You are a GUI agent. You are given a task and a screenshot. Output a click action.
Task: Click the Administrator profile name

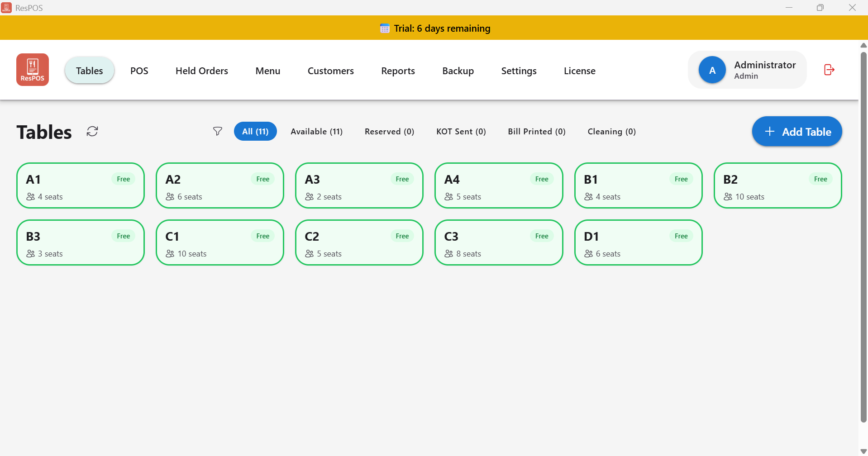(765, 65)
